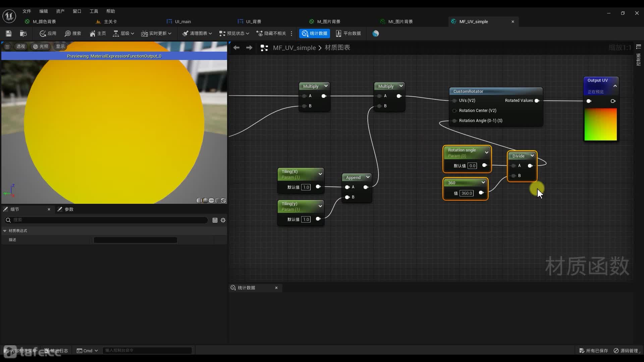
Task: Close the 统计数据 stats panel tab
Action: (x=276, y=288)
